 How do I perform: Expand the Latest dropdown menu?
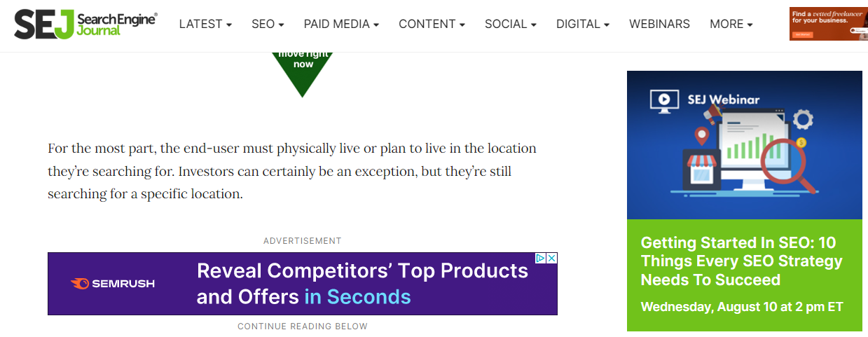click(x=205, y=24)
